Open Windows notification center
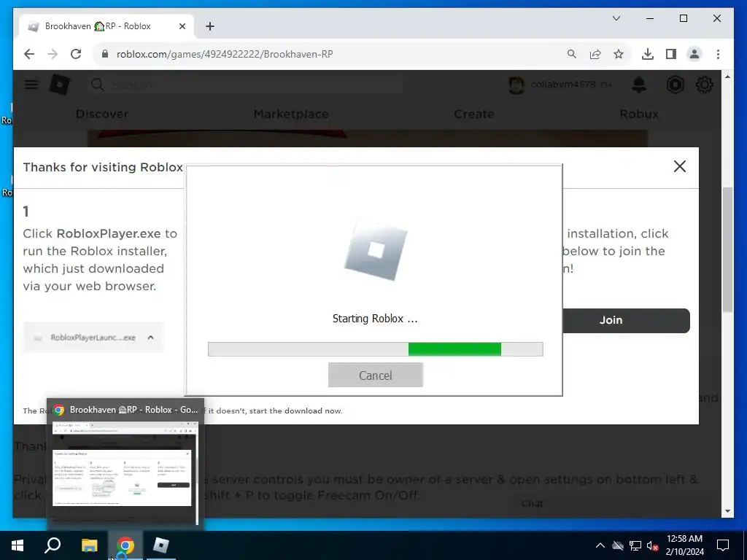Image resolution: width=747 pixels, height=560 pixels. tap(723, 545)
